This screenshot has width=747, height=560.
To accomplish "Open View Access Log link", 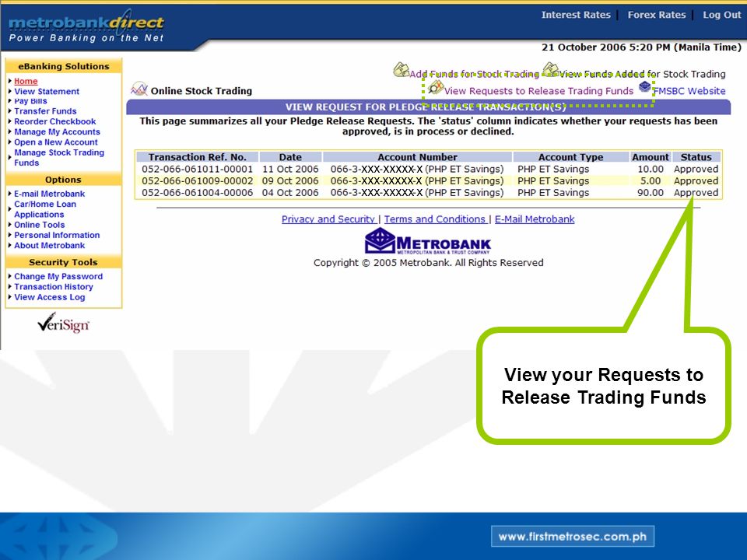I will (x=50, y=298).
